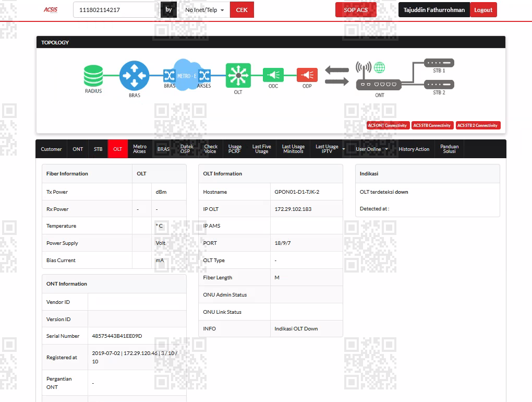Open the OLT node icon in topology
Screen dimensions: 532x402
238,75
